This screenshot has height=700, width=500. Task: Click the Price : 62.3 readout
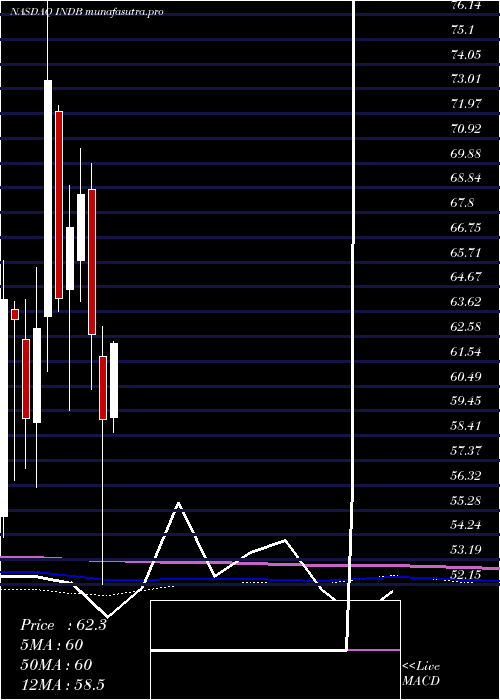coord(63,625)
